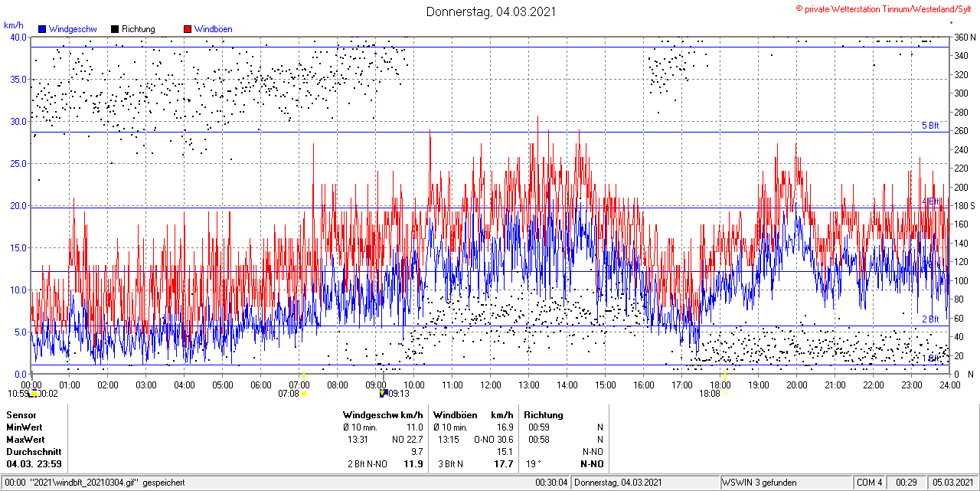Click the Windgeschw km/h column header
The height and width of the screenshot is (491, 980).
coord(383,415)
